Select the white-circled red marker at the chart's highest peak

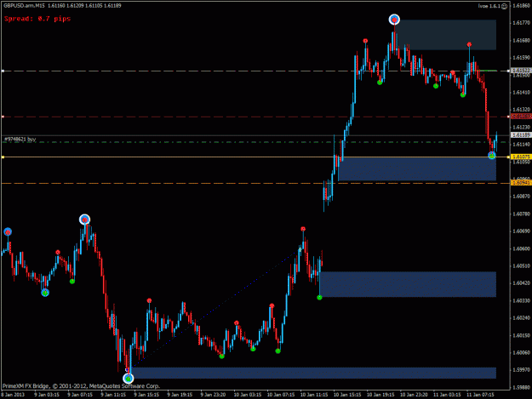[x=394, y=20]
